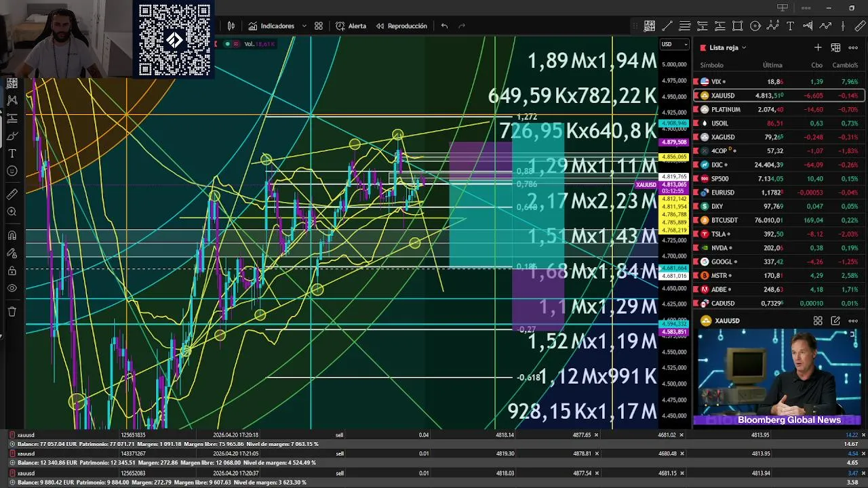The image size is (868, 488).
Task: Select SP500 in the watchlist
Action: [x=778, y=178]
